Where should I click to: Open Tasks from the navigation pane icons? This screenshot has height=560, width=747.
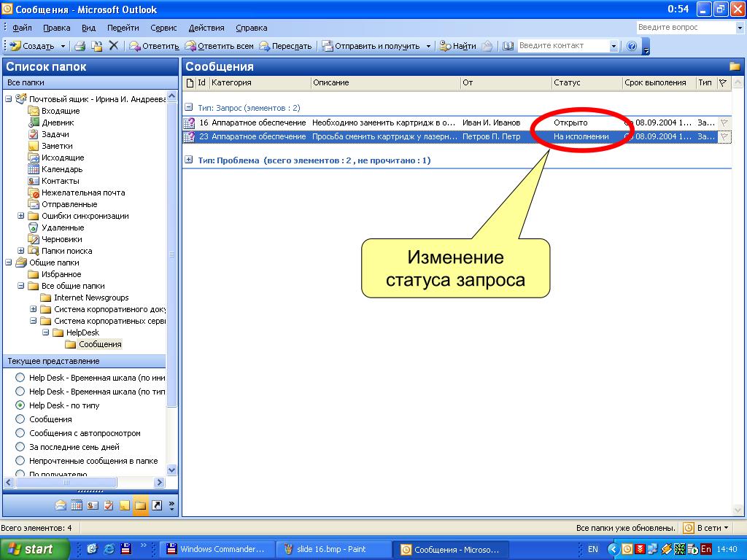(x=109, y=505)
